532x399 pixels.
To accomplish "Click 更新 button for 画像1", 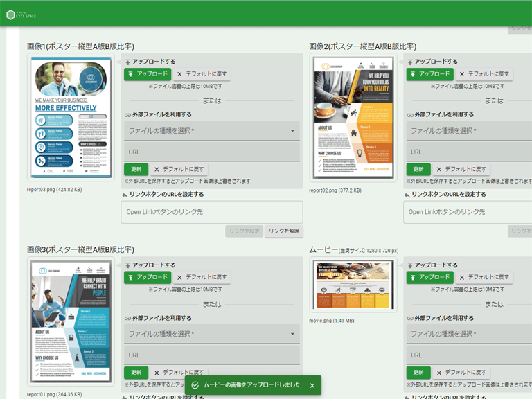I will [136, 169].
